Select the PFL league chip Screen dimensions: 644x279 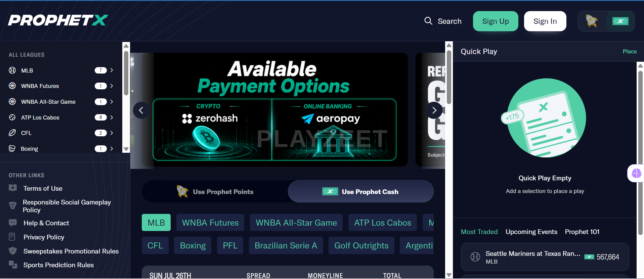[230, 245]
